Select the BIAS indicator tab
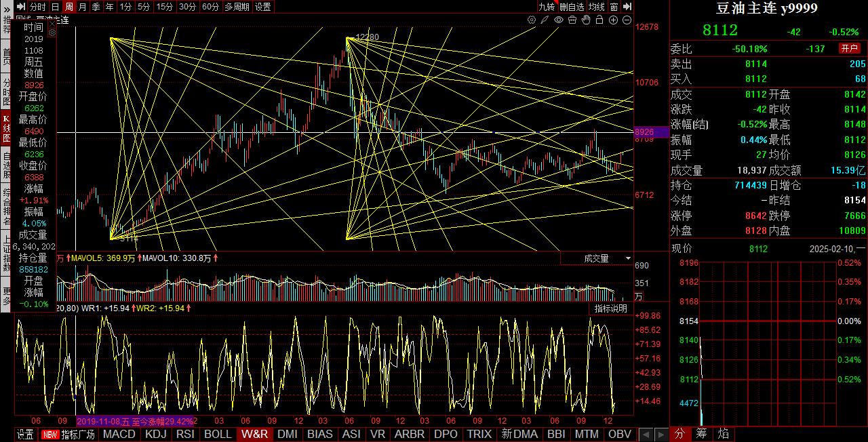The image size is (868, 442). [x=320, y=435]
